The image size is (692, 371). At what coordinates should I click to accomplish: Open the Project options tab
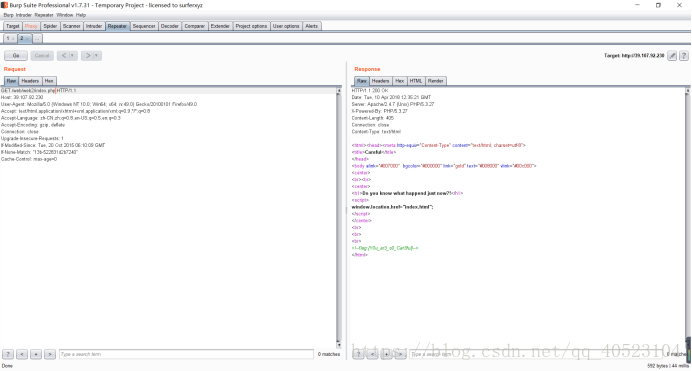251,26
